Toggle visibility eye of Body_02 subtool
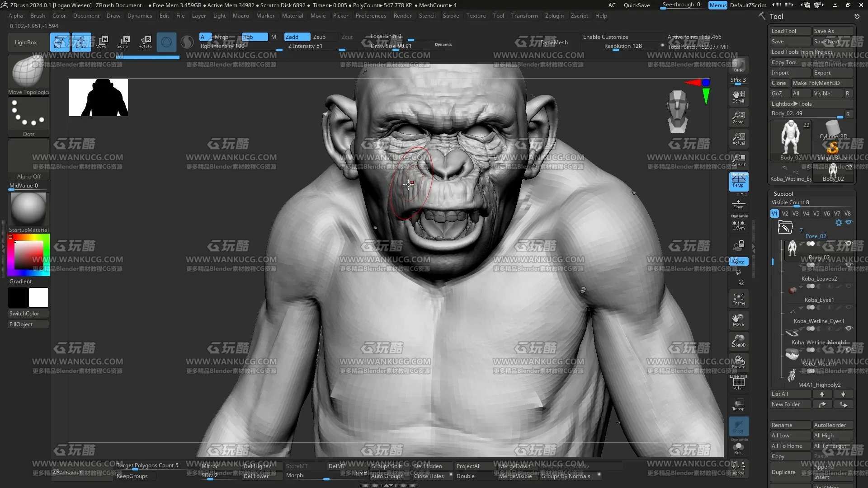This screenshot has height=488, width=868. (x=849, y=244)
